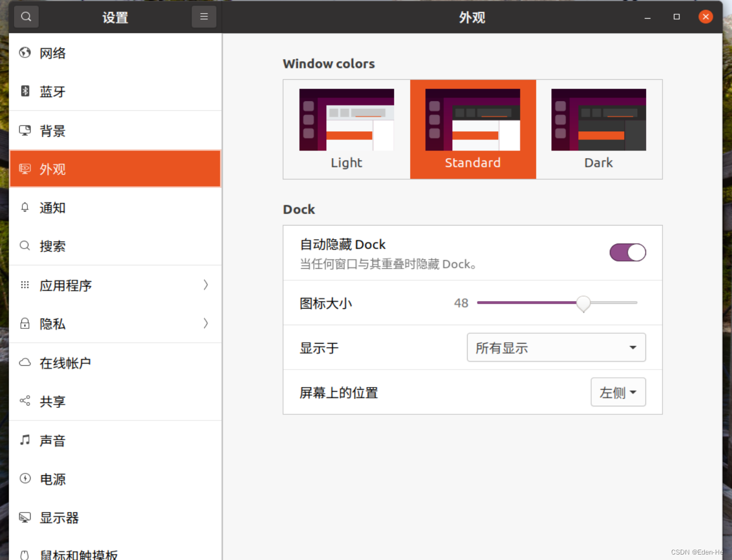Select the Light window color theme
This screenshot has width=732, height=560.
pos(346,130)
